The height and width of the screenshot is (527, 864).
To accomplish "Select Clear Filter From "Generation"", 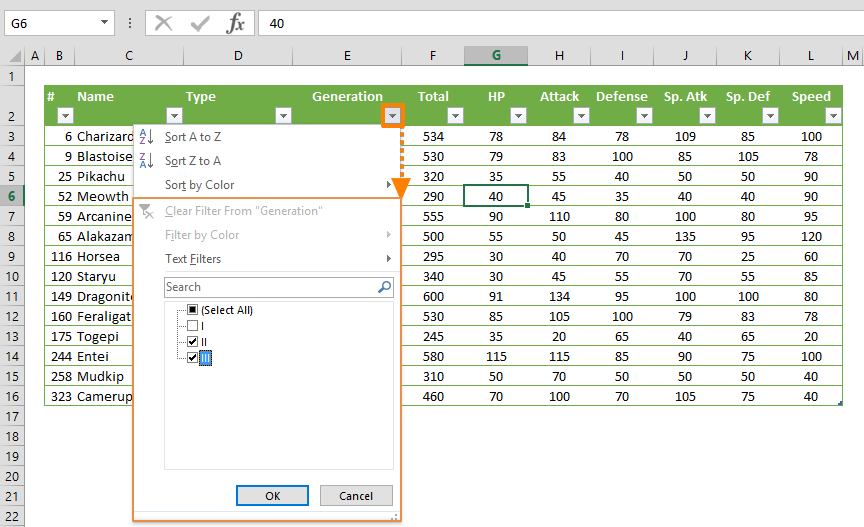I will pyautogui.click(x=267, y=211).
